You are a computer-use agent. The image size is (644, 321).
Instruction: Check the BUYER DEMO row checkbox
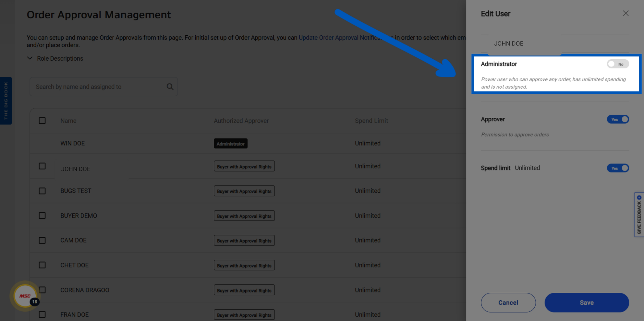point(42,216)
